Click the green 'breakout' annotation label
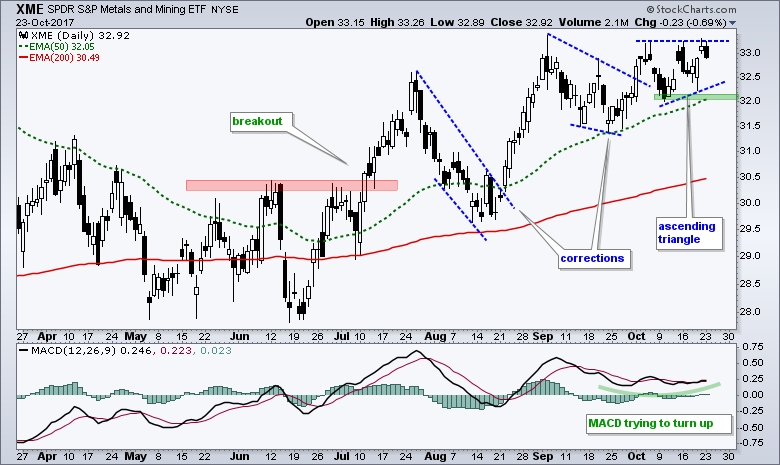This screenshot has width=780, height=465. coord(257,121)
